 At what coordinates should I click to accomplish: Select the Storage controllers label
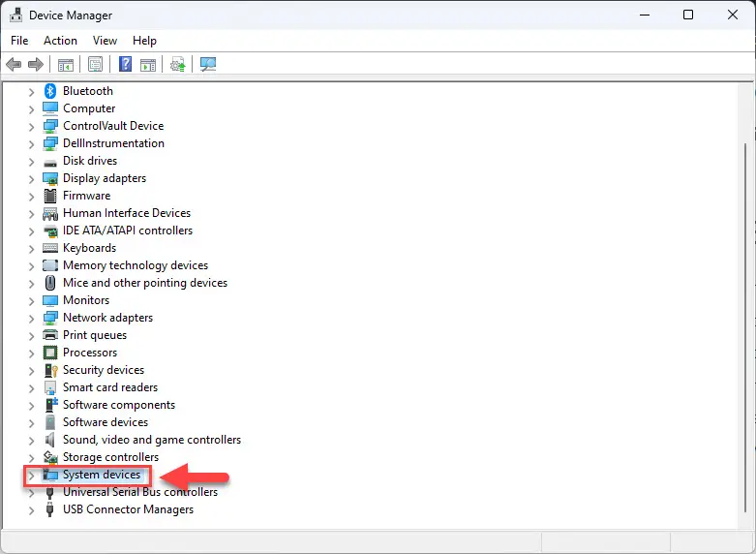111,457
